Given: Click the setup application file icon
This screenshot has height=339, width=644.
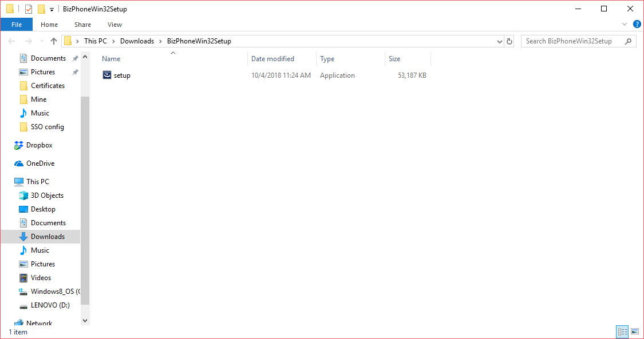Looking at the screenshot, I should pos(107,75).
